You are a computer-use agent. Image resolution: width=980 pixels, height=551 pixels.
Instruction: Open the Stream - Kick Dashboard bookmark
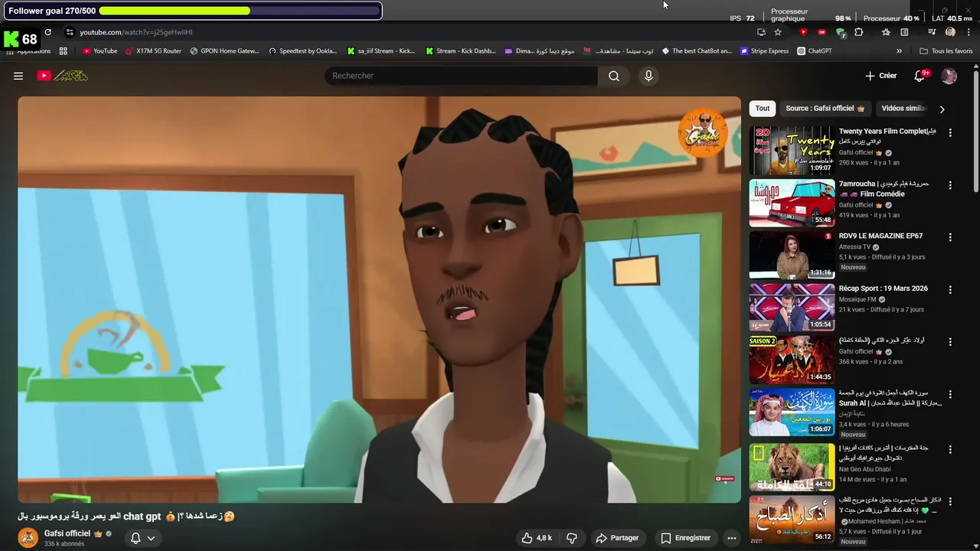(x=460, y=51)
